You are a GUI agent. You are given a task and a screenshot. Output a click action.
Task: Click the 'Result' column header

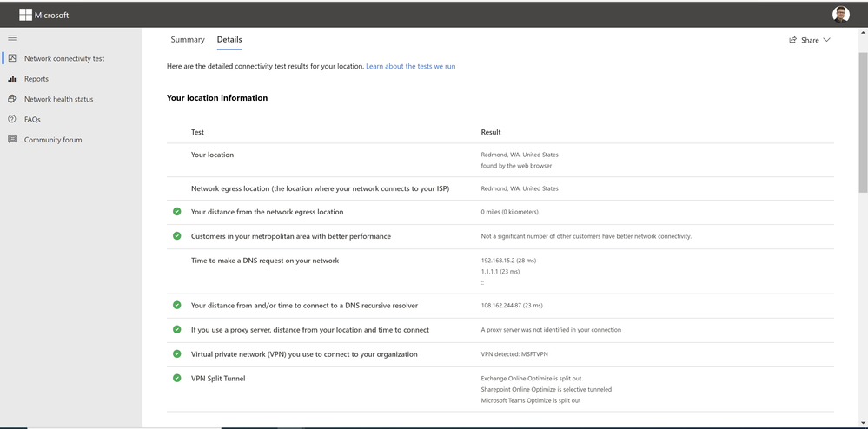tap(491, 132)
